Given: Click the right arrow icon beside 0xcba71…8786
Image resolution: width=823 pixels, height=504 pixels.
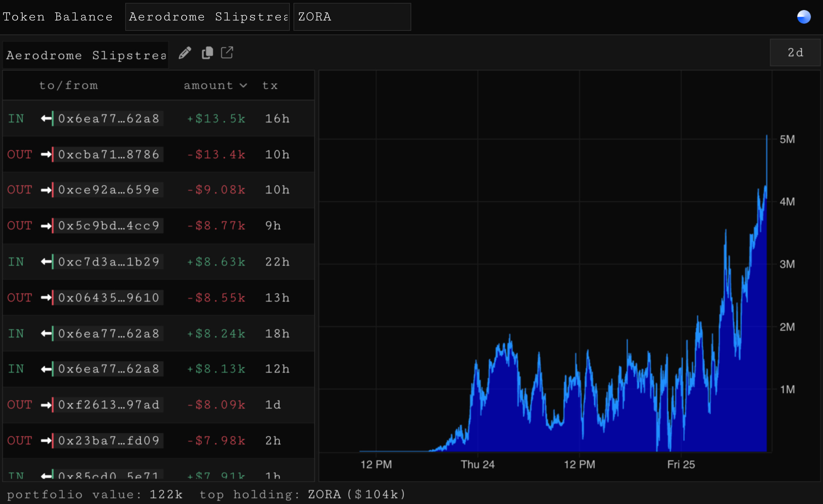Looking at the screenshot, I should click(x=46, y=154).
